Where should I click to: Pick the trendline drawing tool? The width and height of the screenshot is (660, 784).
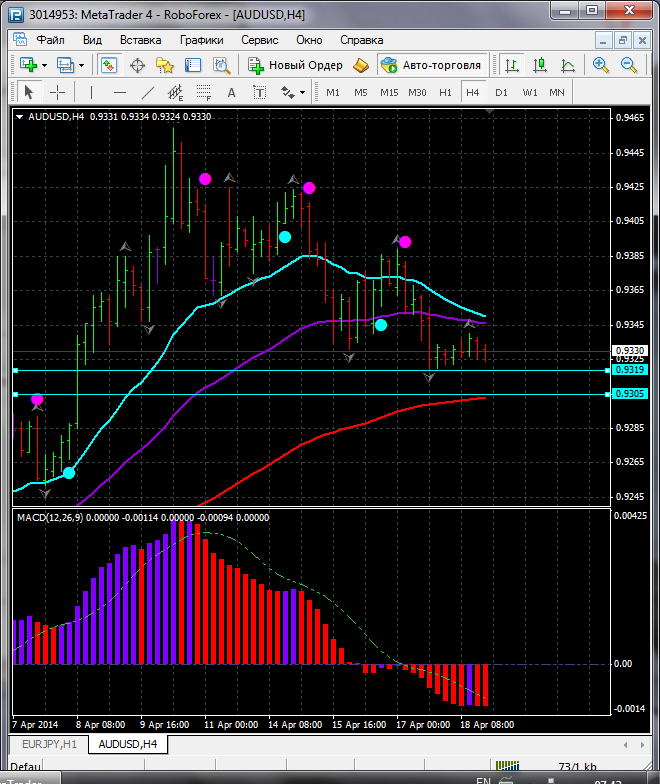(148, 92)
